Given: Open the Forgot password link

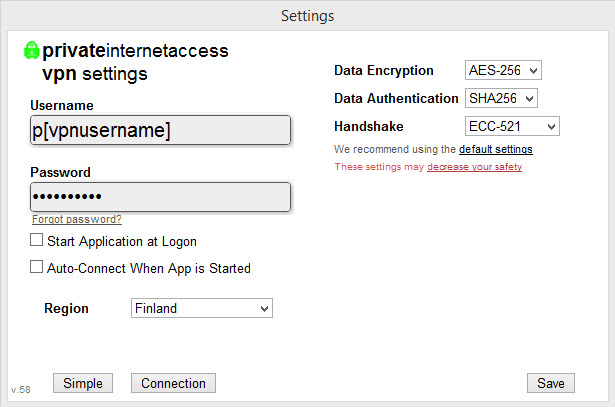Looking at the screenshot, I should click(77, 219).
